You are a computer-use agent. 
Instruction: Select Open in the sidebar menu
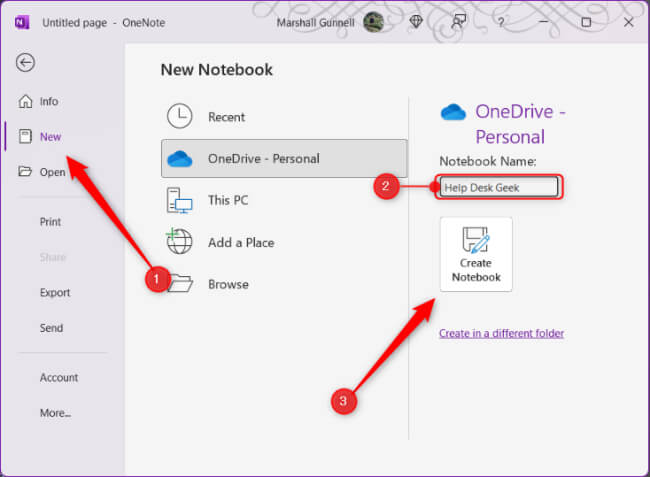point(53,172)
